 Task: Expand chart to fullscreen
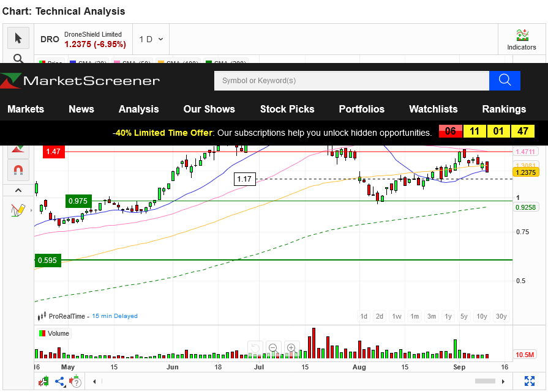(530, 381)
